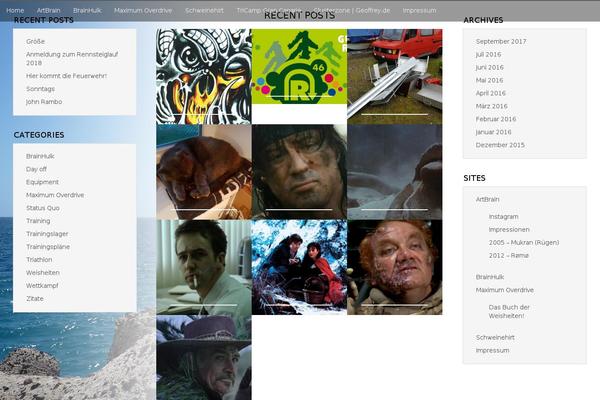
Task: Open Schweinehirt in the Sites list
Action: [495, 338]
